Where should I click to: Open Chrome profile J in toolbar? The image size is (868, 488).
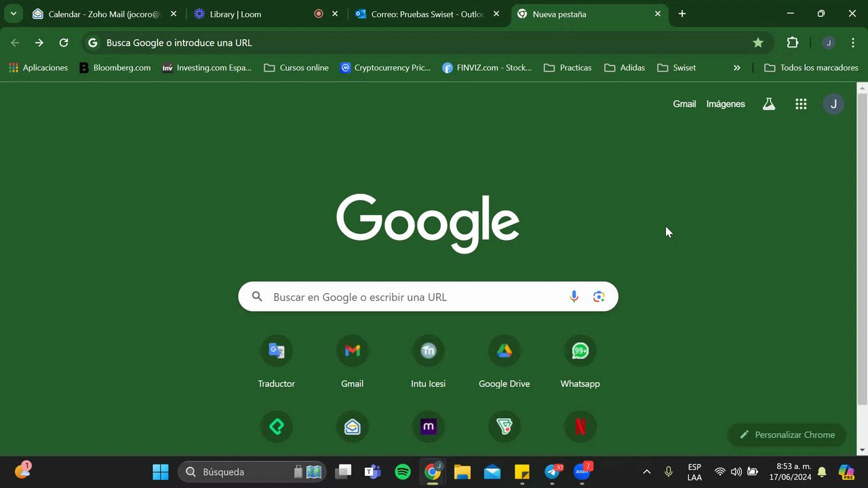pyautogui.click(x=828, y=43)
